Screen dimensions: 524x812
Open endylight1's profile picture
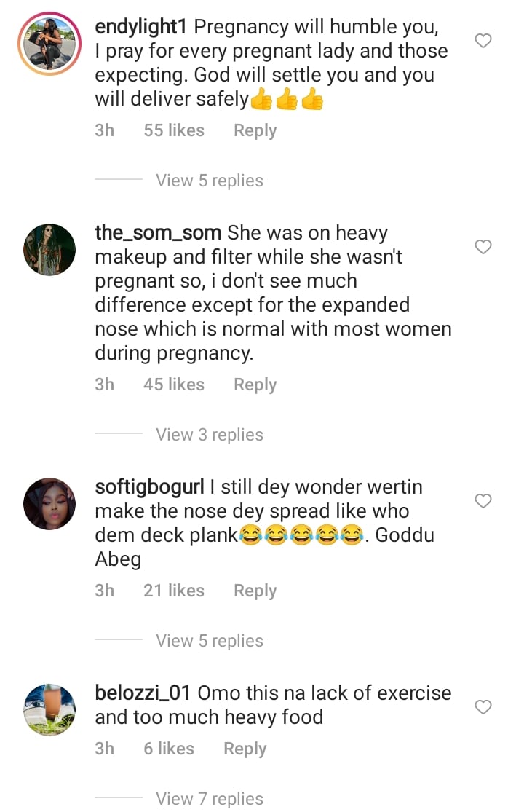point(49,44)
